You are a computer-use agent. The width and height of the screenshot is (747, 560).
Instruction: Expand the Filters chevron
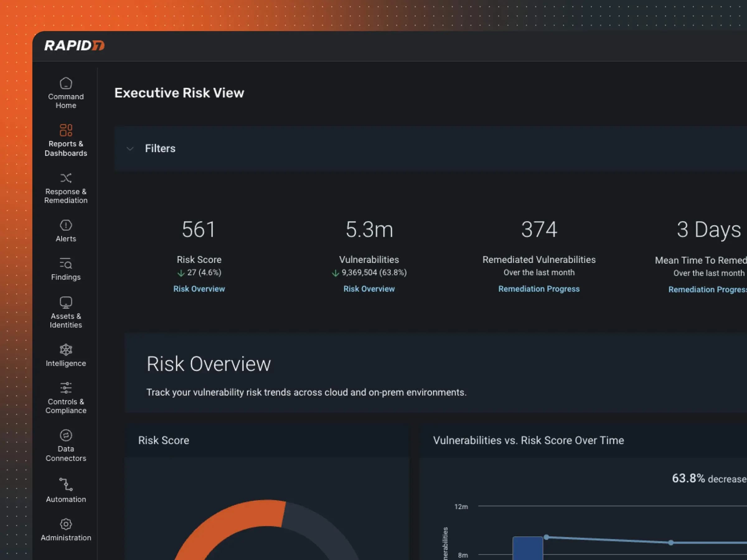pyautogui.click(x=130, y=148)
